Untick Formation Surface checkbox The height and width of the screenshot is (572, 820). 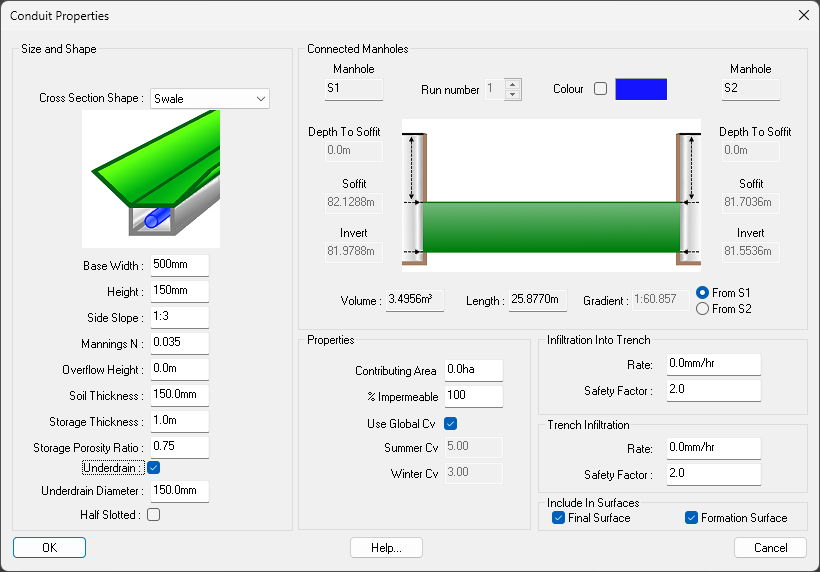click(691, 518)
